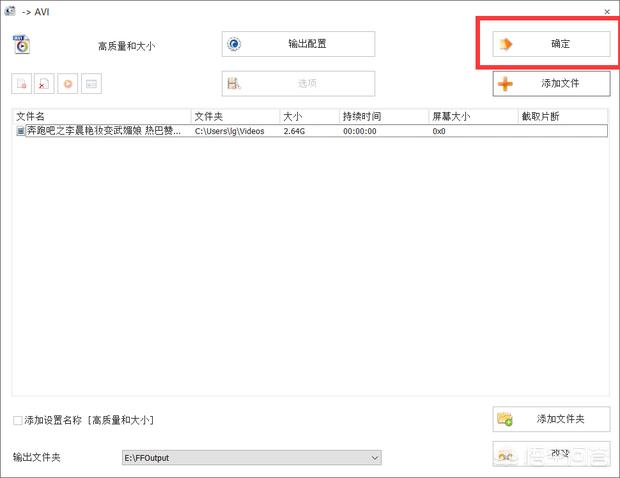620x478 pixels.
Task: Click the clear list toolbar icon
Action: [x=45, y=84]
